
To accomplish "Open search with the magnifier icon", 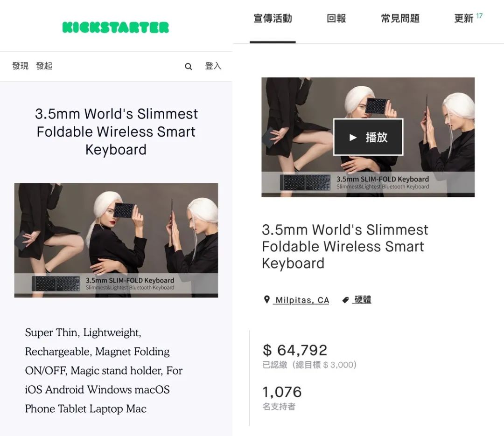I will click(x=189, y=67).
